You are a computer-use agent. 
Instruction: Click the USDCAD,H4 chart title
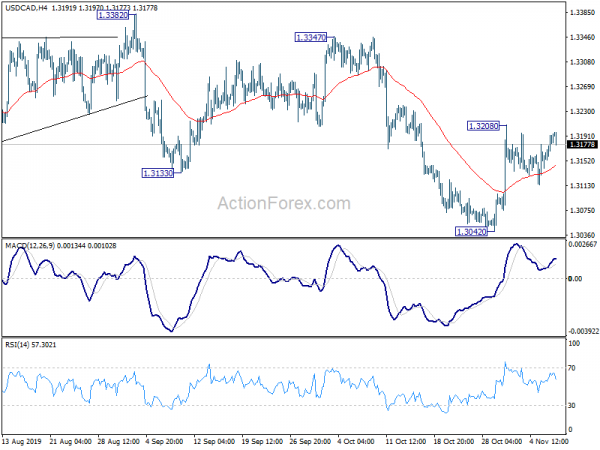pos(26,8)
